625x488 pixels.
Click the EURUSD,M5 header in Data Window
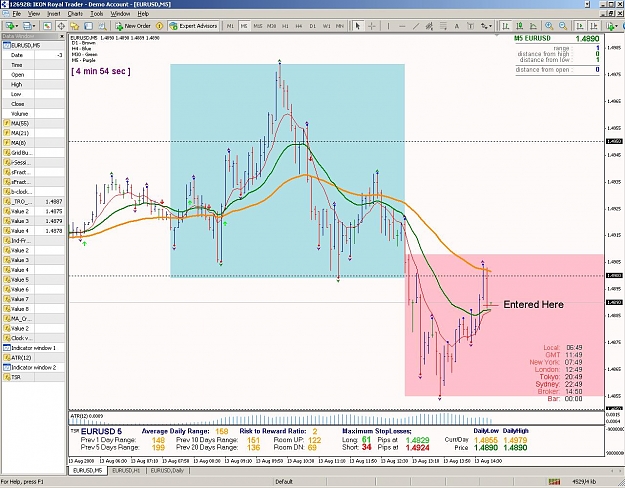[33, 45]
